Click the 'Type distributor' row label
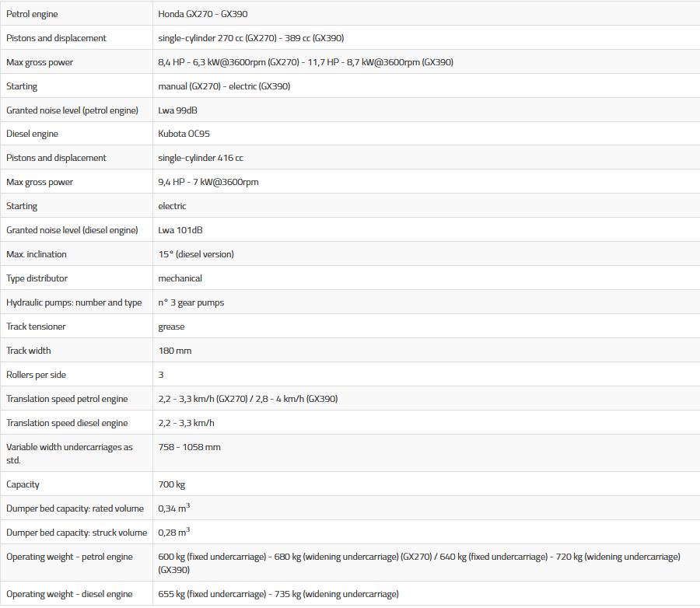Viewport: 700px width, 608px height. pyautogui.click(x=37, y=278)
